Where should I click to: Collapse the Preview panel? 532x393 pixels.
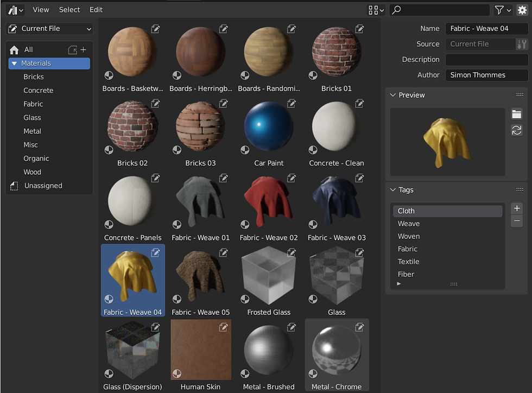pos(392,95)
